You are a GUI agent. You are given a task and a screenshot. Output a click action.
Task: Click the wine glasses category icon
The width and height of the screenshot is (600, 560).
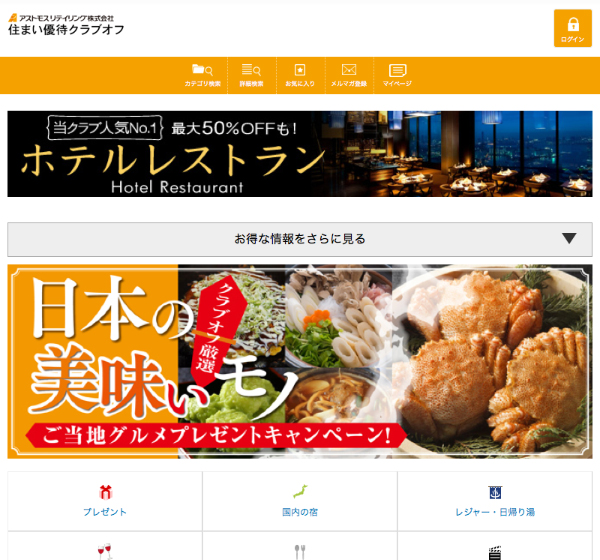coord(104,551)
